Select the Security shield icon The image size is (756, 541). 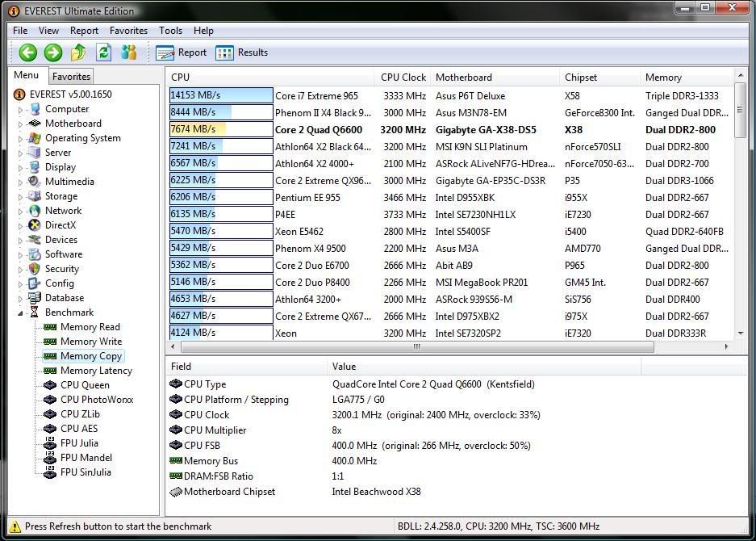pos(34,269)
